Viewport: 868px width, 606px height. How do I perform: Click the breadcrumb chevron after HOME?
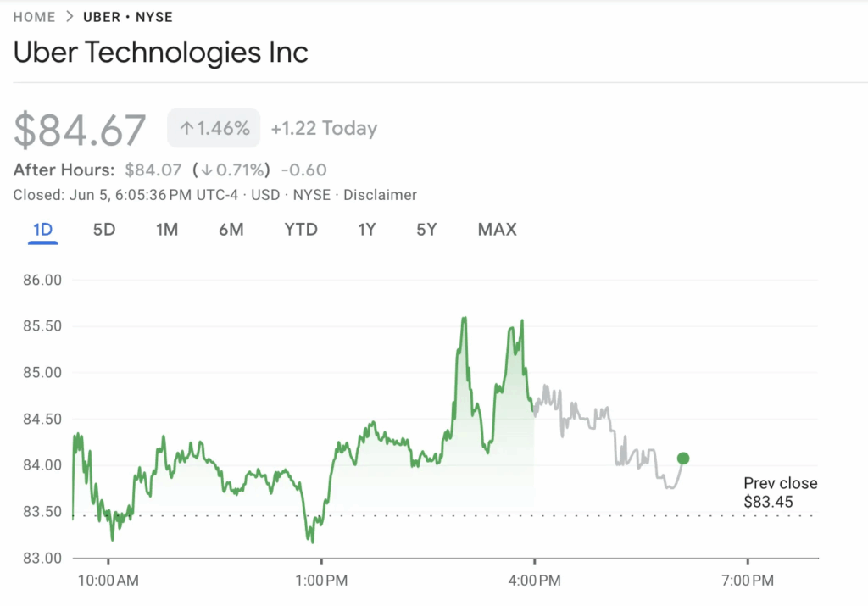pos(70,17)
